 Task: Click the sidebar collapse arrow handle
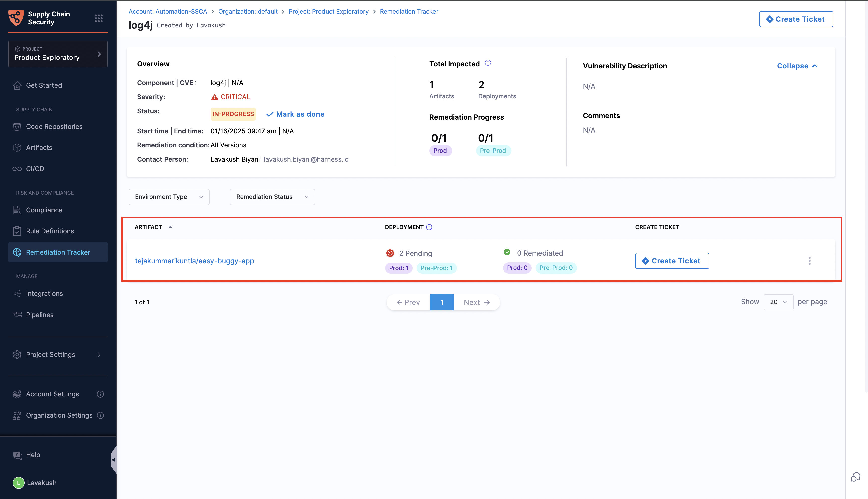[113, 460]
